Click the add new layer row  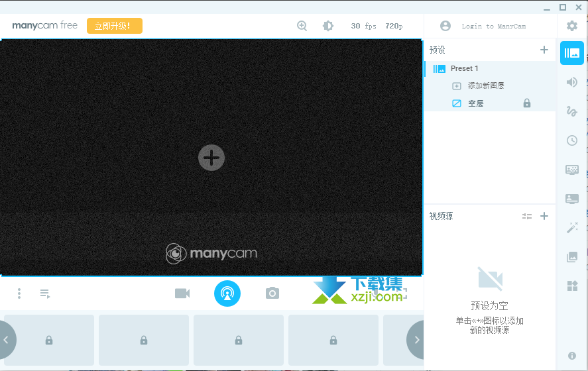coord(490,86)
